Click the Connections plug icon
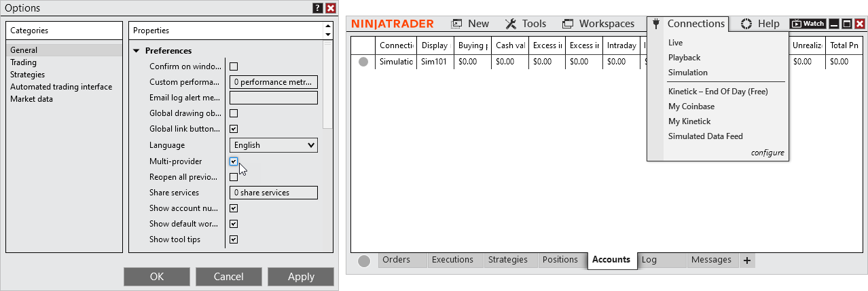This screenshot has width=868, height=291. coord(656,24)
